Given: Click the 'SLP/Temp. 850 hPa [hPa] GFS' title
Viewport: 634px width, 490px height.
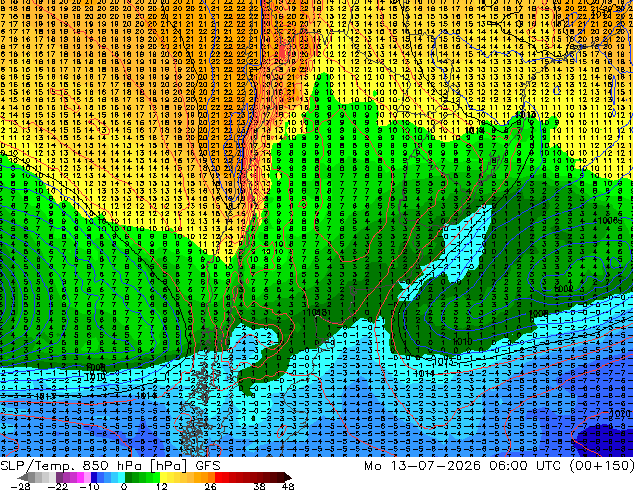Looking at the screenshot, I should tap(110, 465).
